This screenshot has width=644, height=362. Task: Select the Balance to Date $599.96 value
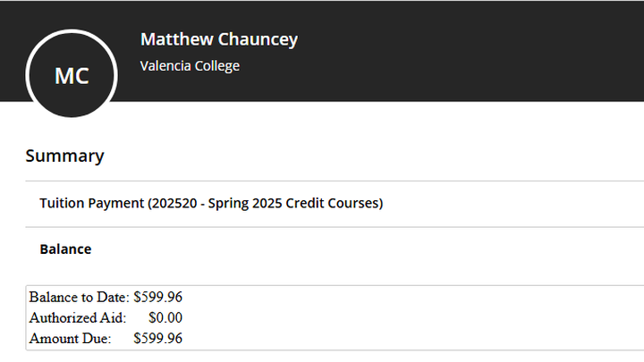157,297
